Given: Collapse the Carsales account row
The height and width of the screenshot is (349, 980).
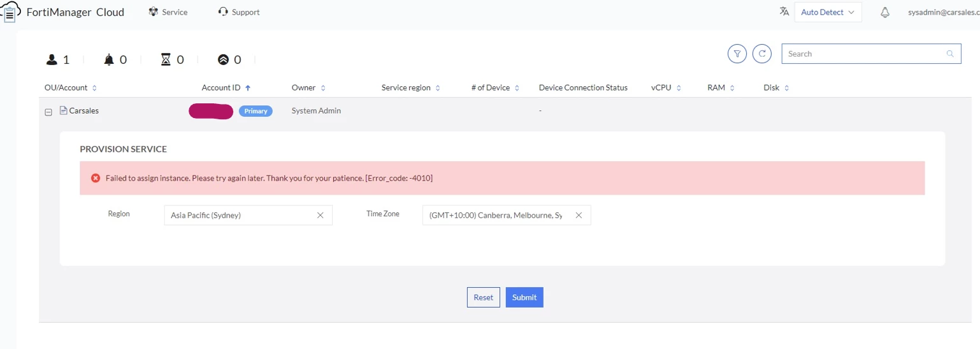Looking at the screenshot, I should 48,112.
